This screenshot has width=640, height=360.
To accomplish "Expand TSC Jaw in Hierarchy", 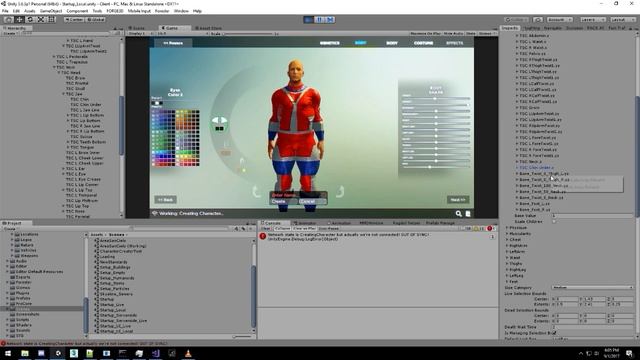I will (x=63, y=94).
